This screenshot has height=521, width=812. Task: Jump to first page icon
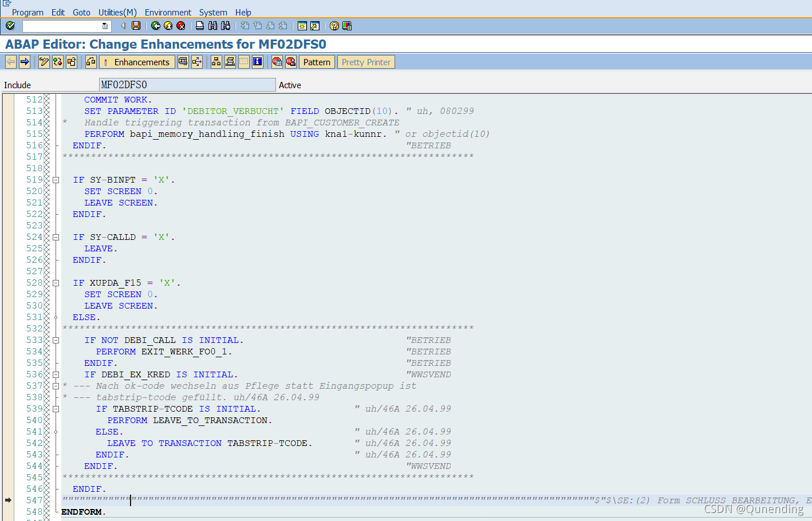coord(245,26)
